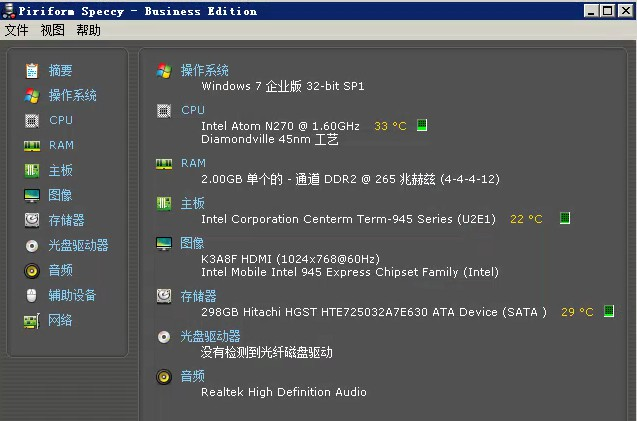Image resolution: width=637 pixels, height=421 pixels.
Task: Go to the 音频 sidebar section
Action: (61, 270)
